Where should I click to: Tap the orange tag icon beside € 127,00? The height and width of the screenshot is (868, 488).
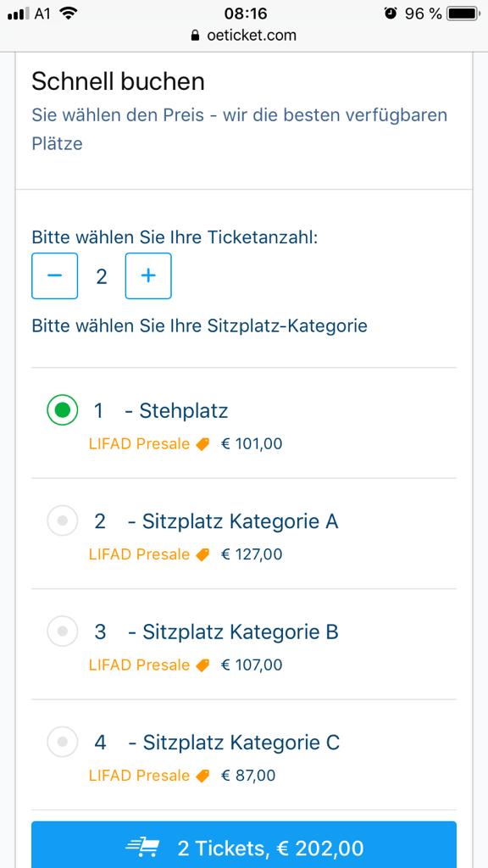(203, 554)
